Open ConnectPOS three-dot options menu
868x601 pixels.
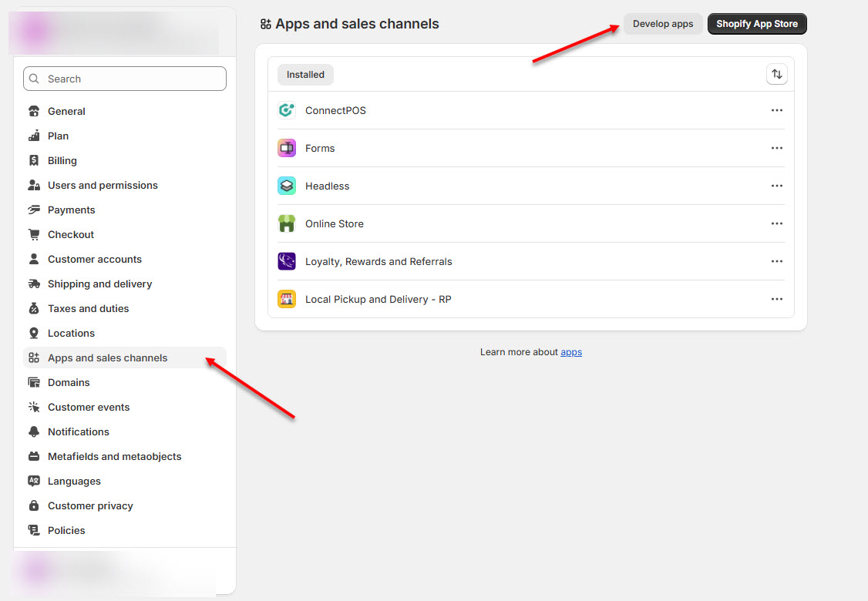(x=777, y=110)
